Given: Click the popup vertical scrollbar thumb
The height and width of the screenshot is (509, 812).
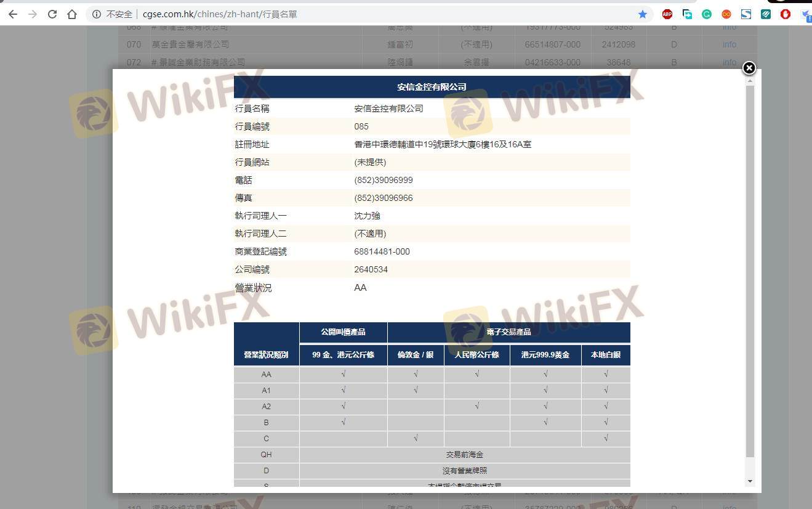Looking at the screenshot, I should [x=749, y=271].
